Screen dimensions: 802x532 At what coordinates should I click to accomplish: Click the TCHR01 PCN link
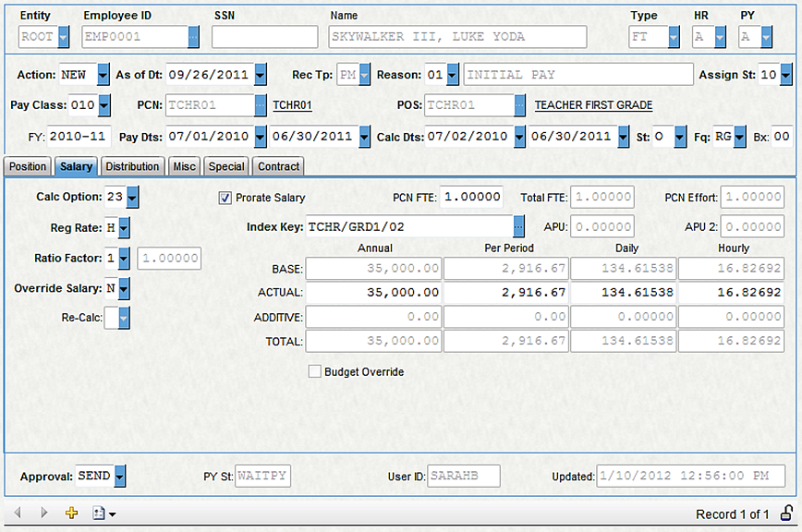pyautogui.click(x=292, y=105)
